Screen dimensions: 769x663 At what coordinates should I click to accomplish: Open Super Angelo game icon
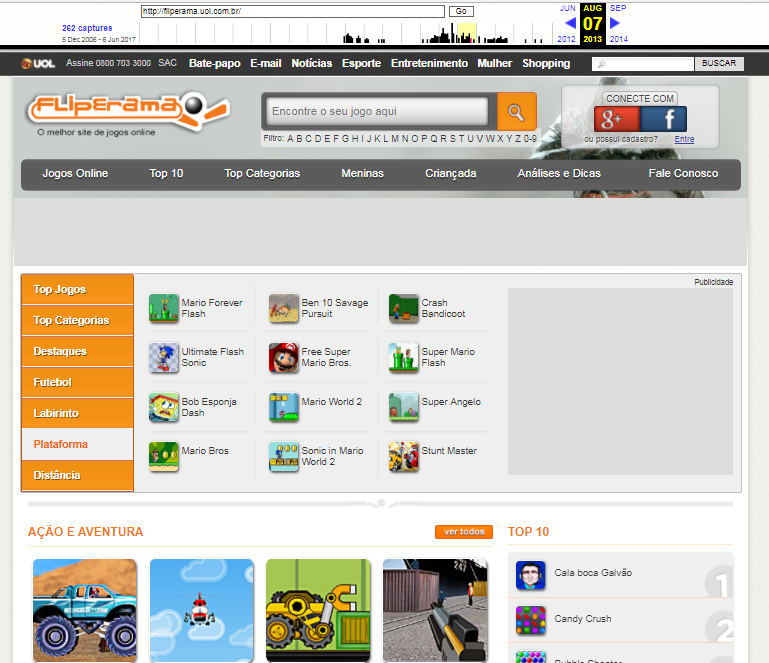pyautogui.click(x=404, y=407)
